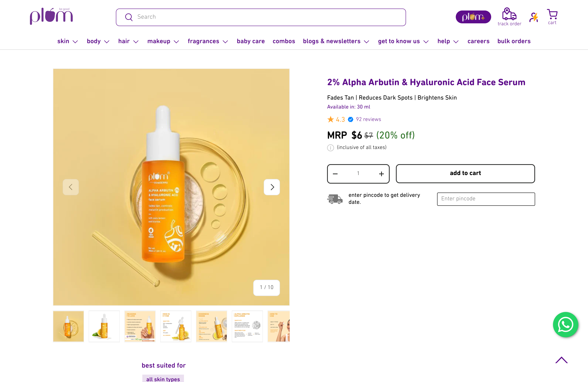Expand the skin menu dropdown
The image size is (588, 382).
click(x=67, y=41)
